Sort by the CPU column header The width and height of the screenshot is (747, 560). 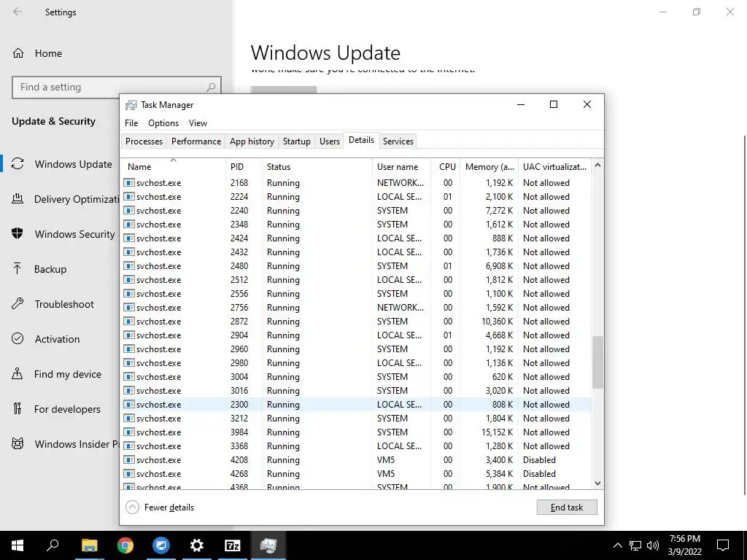[x=446, y=167]
